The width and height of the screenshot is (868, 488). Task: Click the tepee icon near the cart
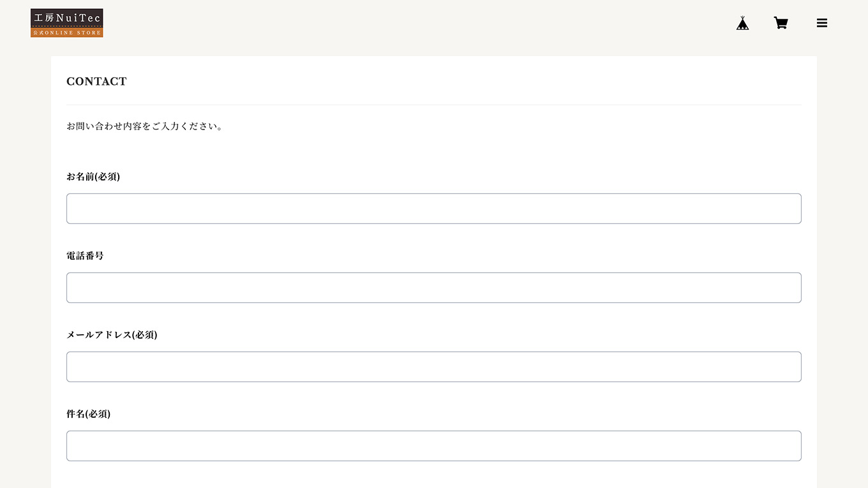(742, 22)
